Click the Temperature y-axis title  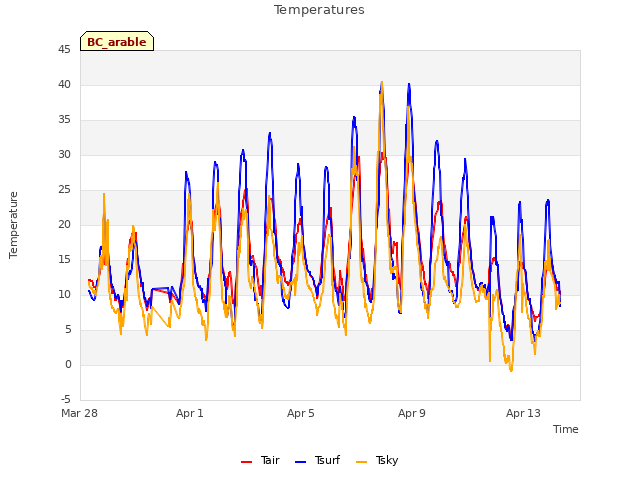(13, 225)
